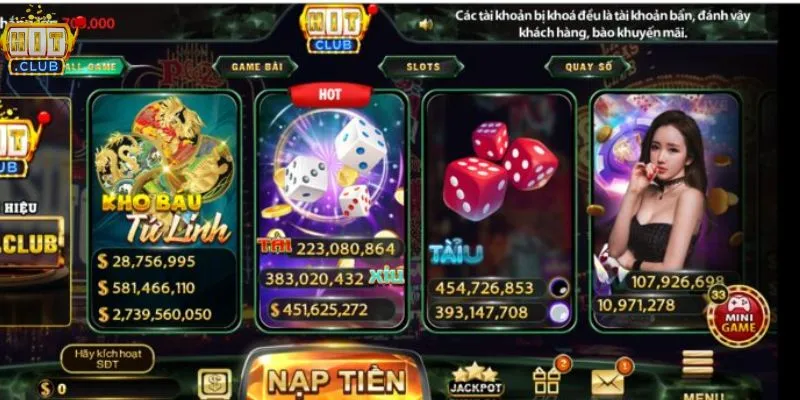The image size is (800, 400).
Task: Click the Nạp Tiền deposit button
Action: pos(334,376)
